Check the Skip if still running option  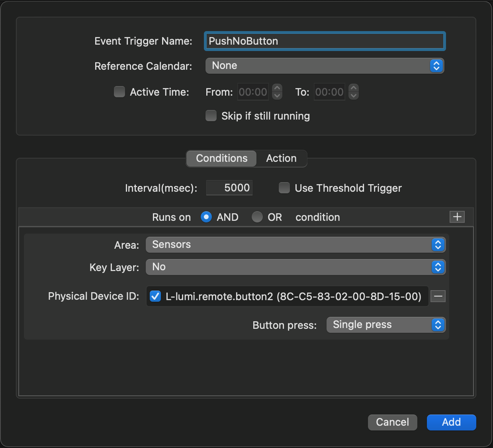211,116
